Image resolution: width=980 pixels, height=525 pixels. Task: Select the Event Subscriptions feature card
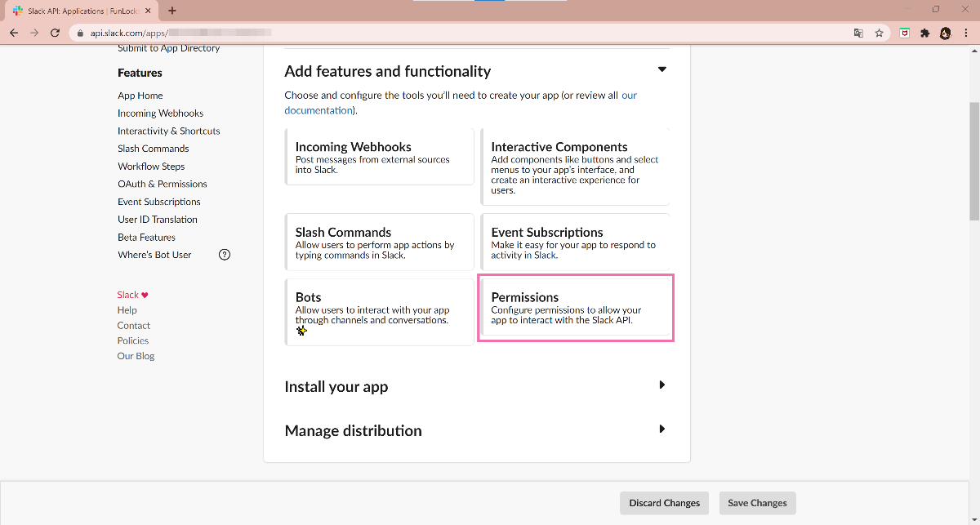coord(575,242)
